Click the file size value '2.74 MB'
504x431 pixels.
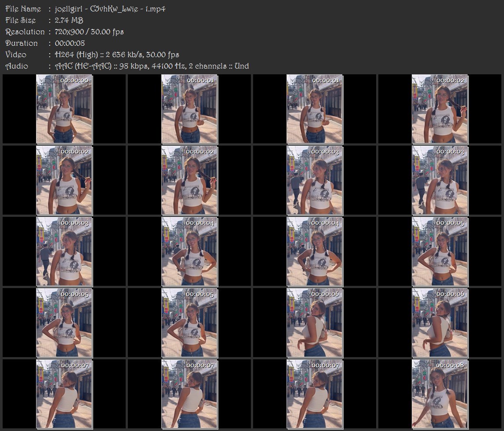coord(69,20)
